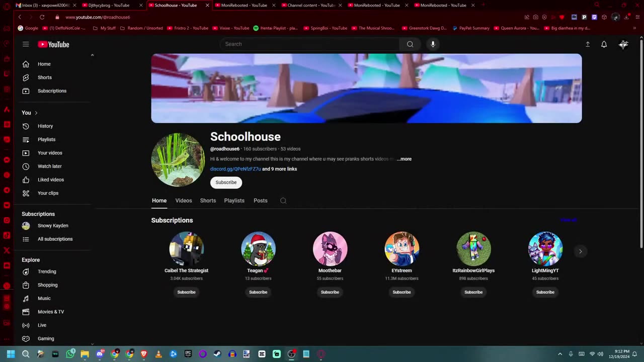Open Moothebar channel avatar
Screen dimensions: 644x362
[330, 249]
